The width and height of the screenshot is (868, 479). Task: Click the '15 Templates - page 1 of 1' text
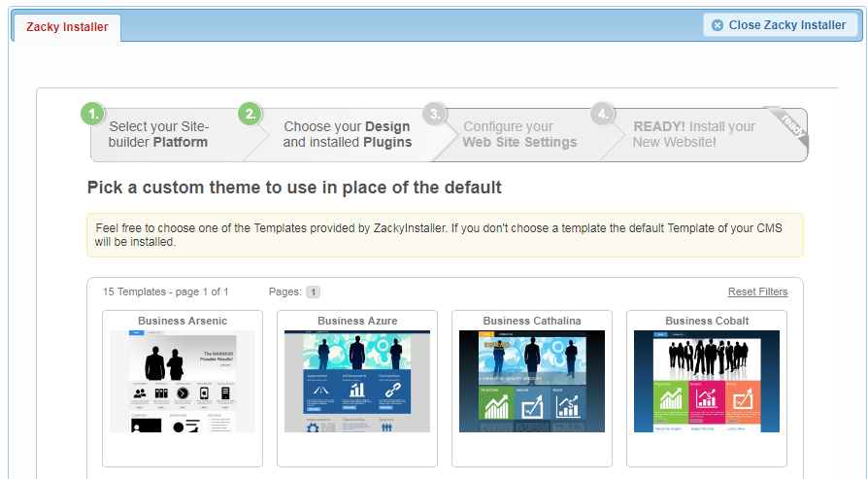[x=165, y=291]
